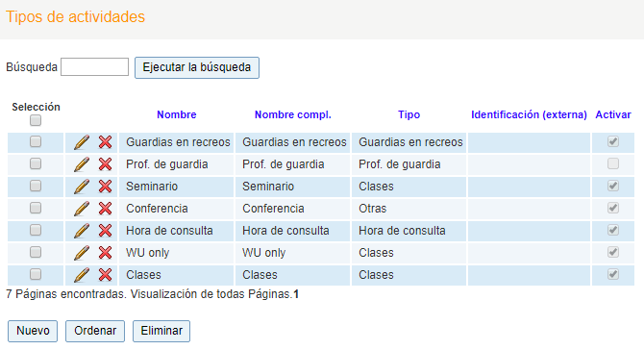
Task: Sort by Identificación (externa) column
Action: 529,114
